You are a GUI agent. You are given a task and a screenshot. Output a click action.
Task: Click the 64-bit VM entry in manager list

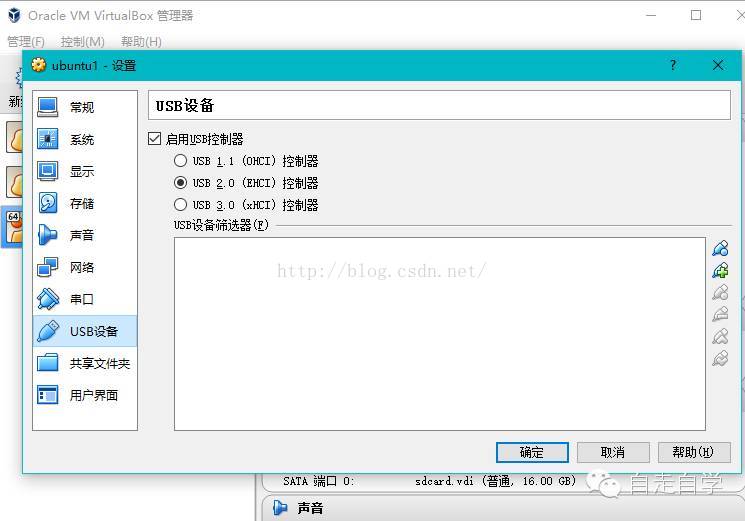(13, 227)
